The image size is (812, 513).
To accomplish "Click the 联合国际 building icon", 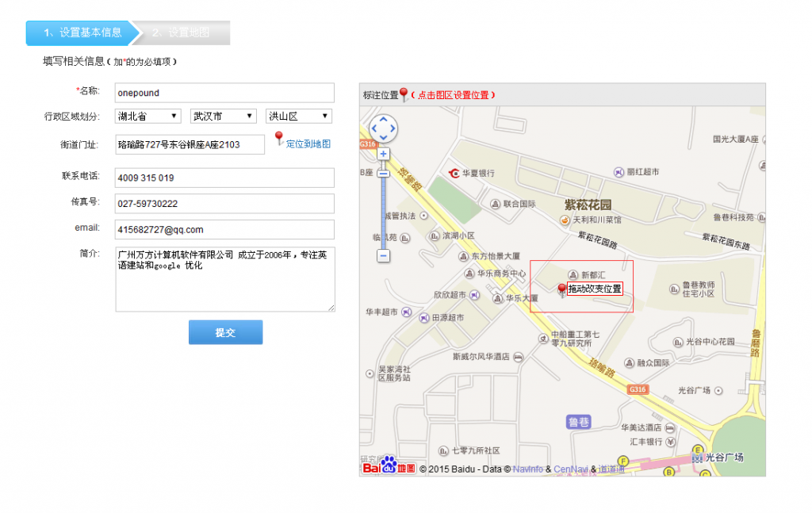I will [x=496, y=204].
